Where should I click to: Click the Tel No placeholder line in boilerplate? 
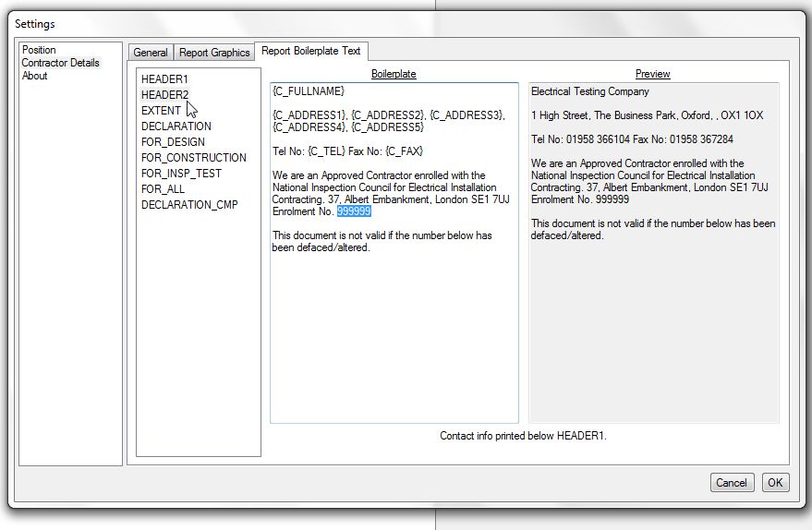click(347, 151)
